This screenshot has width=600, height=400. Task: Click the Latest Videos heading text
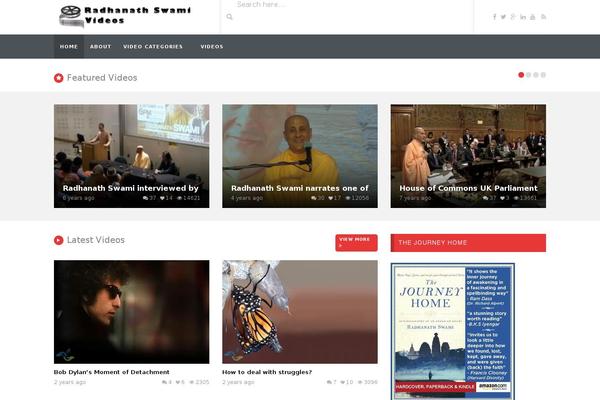point(96,240)
